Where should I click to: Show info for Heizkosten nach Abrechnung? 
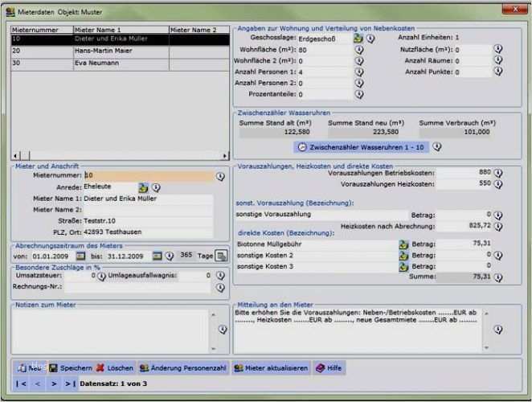click(x=498, y=227)
